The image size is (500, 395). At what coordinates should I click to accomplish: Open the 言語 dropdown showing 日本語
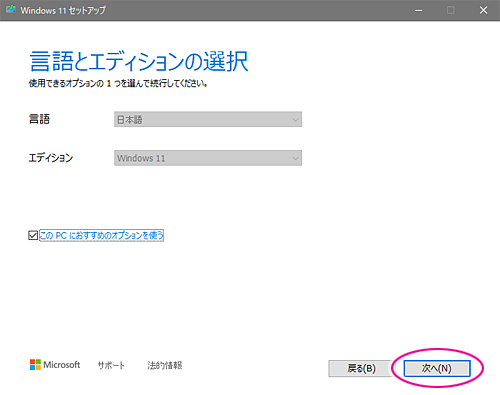point(208,119)
